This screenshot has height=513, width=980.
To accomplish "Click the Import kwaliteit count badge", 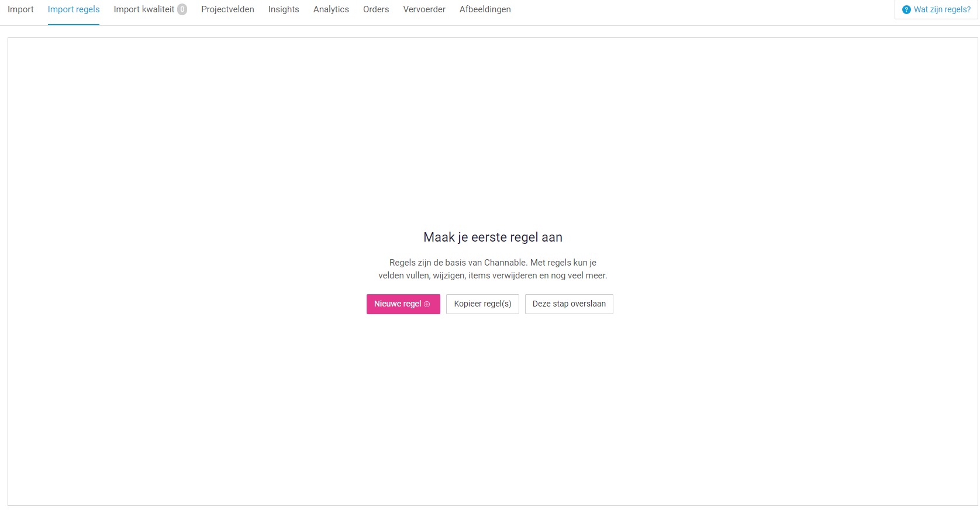I will click(x=182, y=9).
